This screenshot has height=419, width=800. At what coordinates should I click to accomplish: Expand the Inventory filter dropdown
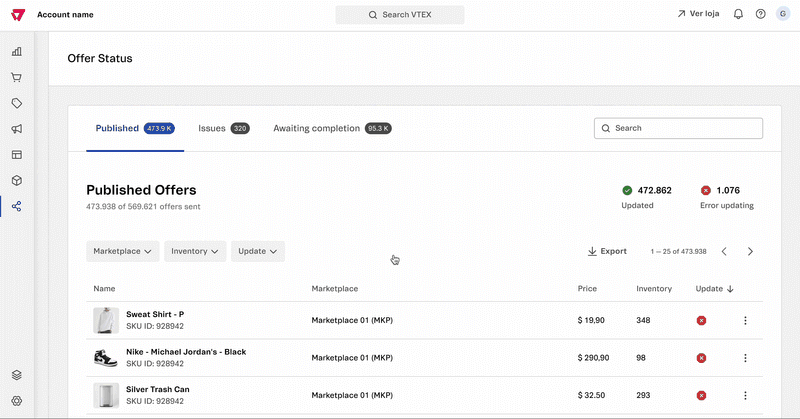coord(195,251)
